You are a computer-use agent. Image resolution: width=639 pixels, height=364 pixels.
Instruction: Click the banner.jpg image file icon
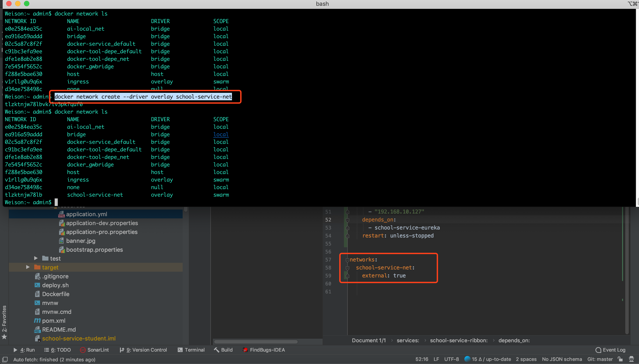(x=61, y=241)
